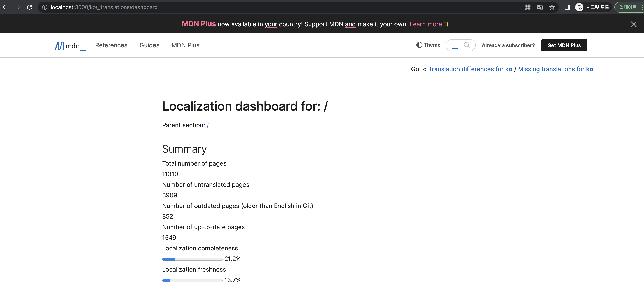Image resolution: width=644 pixels, height=297 pixels.
Task: Open the Theme switcher
Action: tap(428, 45)
